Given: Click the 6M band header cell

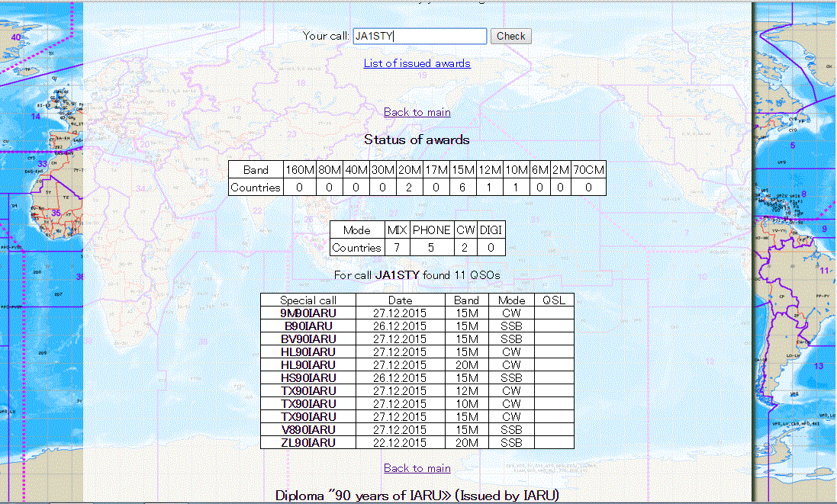Looking at the screenshot, I should 539,170.
